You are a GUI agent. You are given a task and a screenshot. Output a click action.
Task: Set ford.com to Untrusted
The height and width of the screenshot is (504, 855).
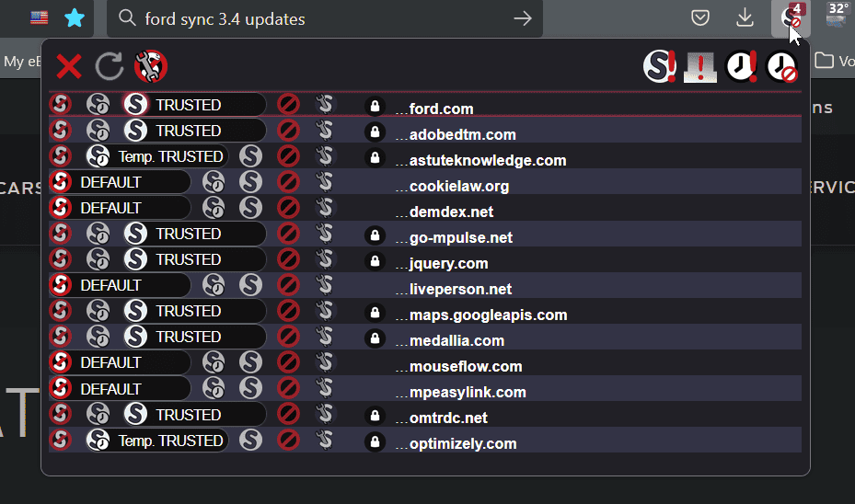point(288,104)
